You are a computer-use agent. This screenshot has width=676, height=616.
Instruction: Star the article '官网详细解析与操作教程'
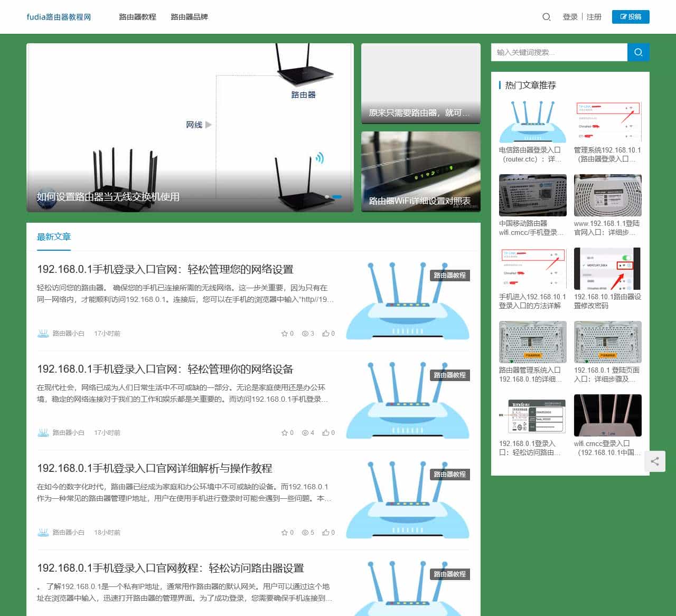(x=285, y=533)
